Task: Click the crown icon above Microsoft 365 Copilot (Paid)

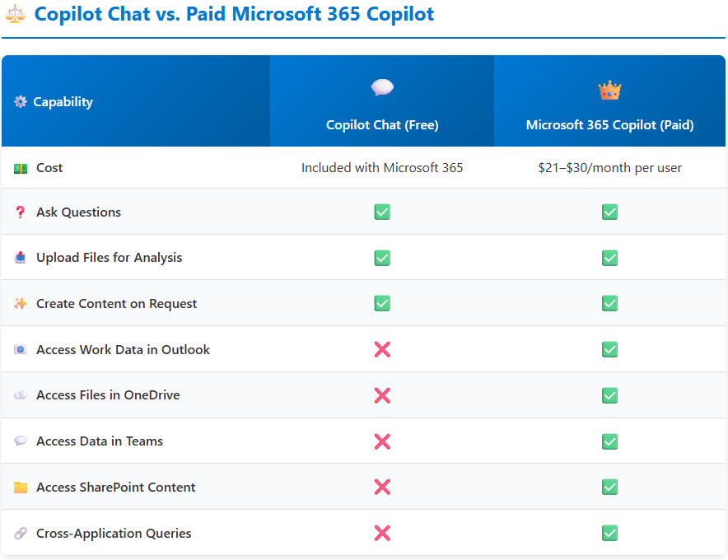Action: (609, 87)
